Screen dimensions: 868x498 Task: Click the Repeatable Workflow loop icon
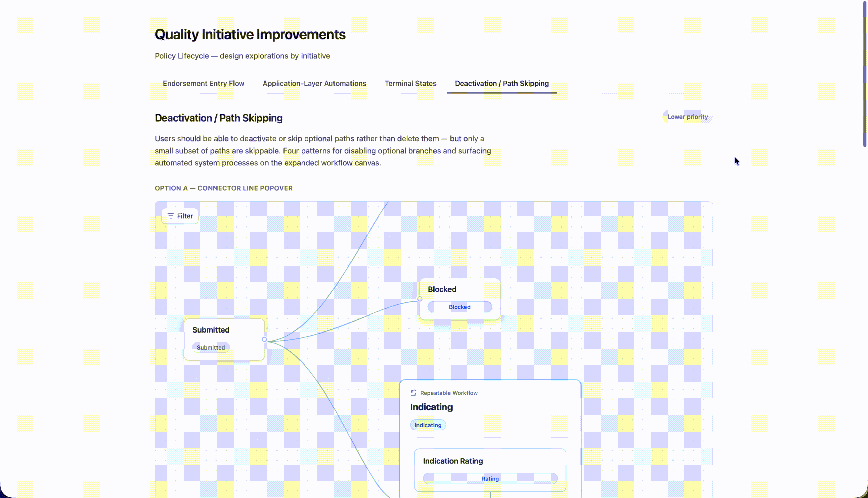coord(413,393)
